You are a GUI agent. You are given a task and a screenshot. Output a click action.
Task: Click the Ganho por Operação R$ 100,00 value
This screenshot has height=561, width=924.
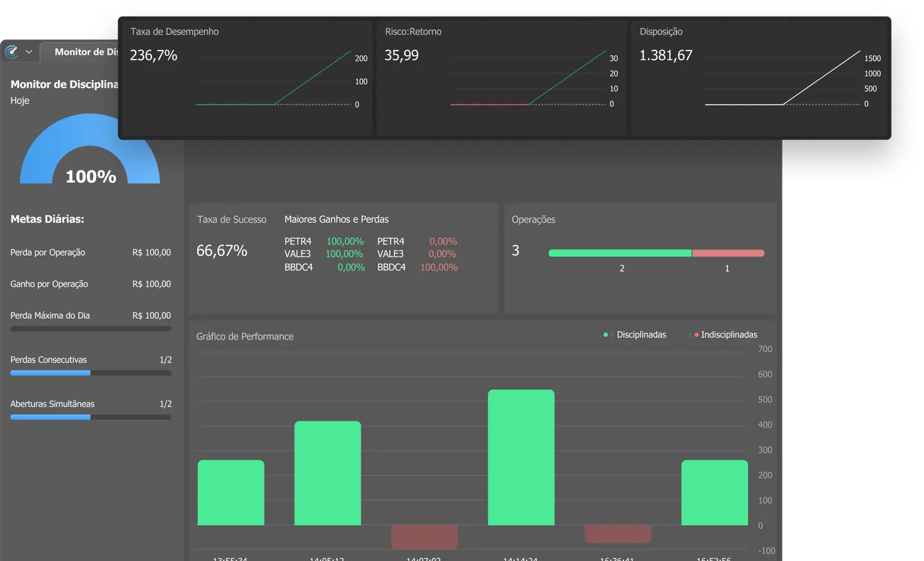tap(152, 284)
